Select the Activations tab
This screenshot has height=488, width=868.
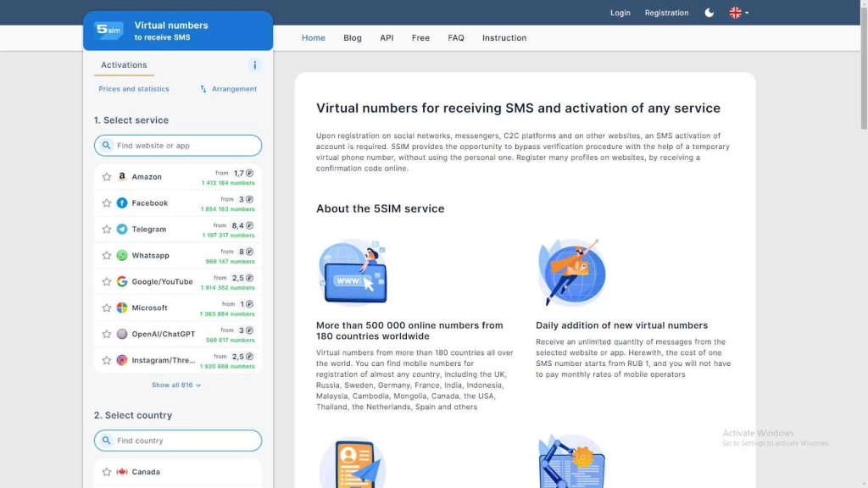124,64
